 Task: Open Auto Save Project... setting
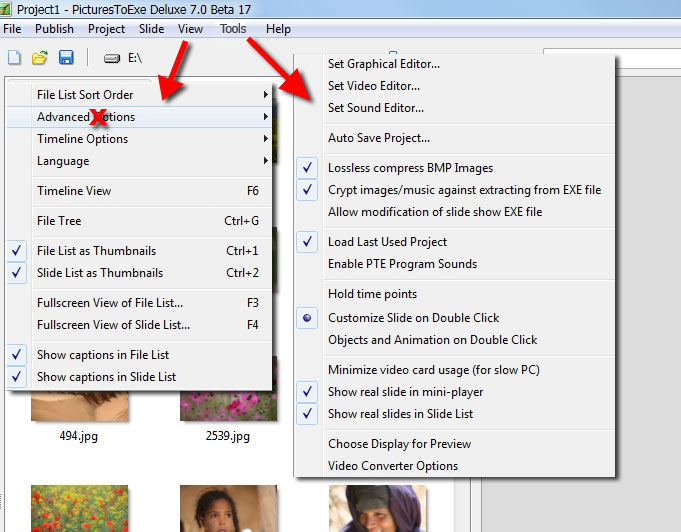tap(454, 138)
